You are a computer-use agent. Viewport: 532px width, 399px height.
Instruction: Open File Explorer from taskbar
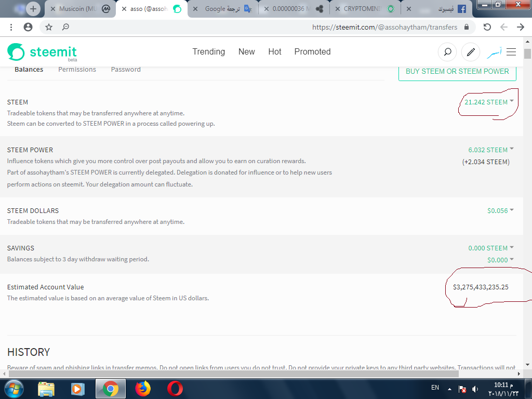pos(46,389)
